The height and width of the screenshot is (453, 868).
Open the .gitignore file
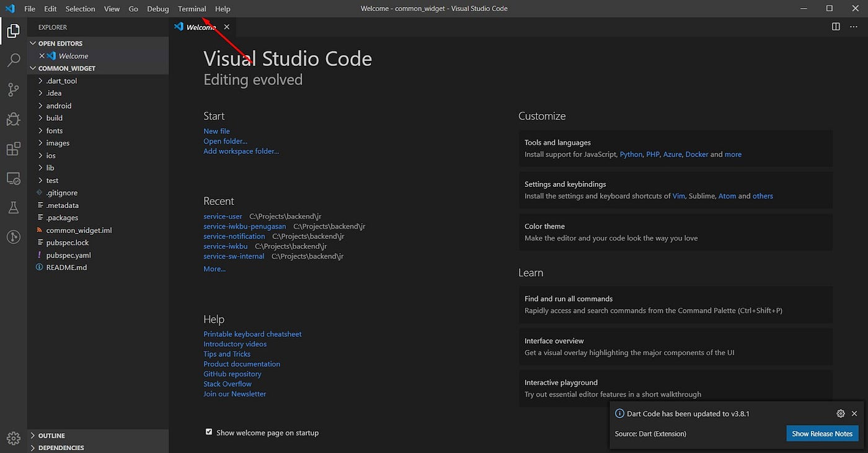click(x=98, y=193)
